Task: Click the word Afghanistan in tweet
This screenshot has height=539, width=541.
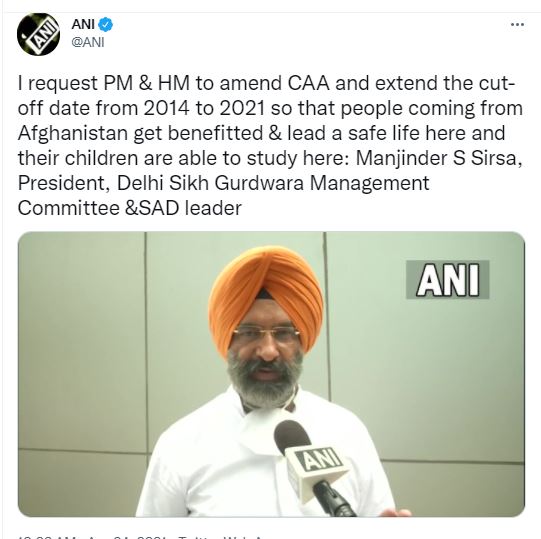Action: (x=73, y=134)
